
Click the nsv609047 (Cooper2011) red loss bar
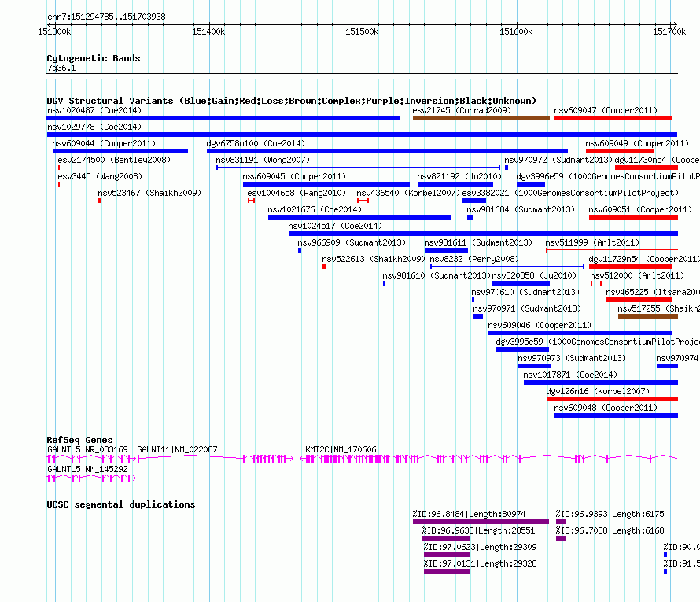613,118
